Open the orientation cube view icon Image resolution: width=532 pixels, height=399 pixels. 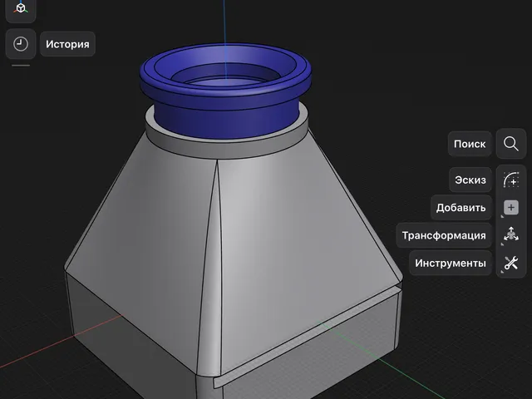[21, 9]
